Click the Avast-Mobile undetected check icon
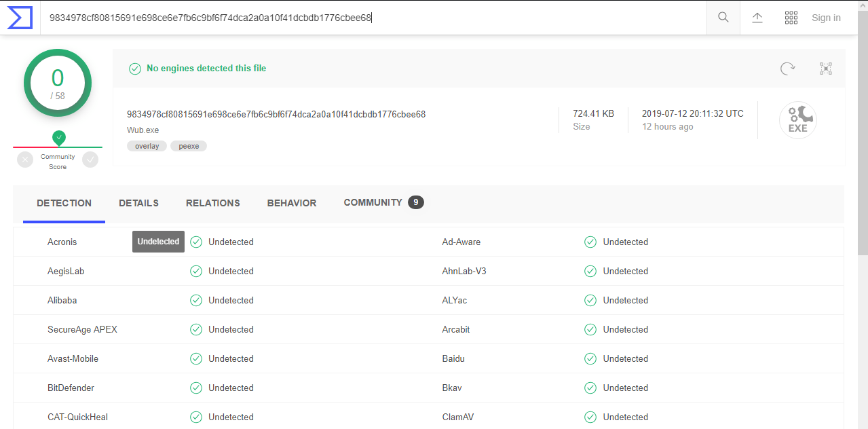Viewport: 868px width, 429px height. (x=196, y=358)
